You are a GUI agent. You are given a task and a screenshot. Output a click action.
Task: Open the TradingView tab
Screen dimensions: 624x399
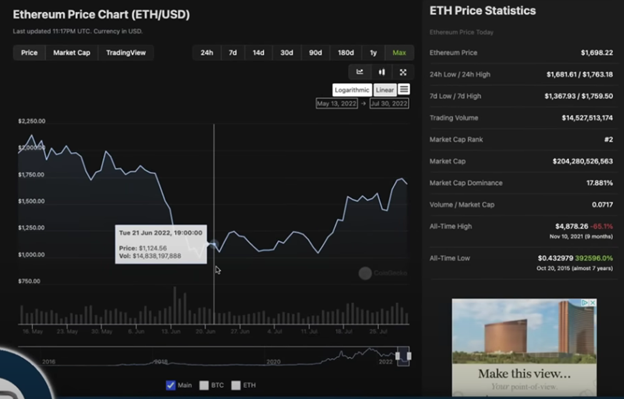tap(126, 53)
